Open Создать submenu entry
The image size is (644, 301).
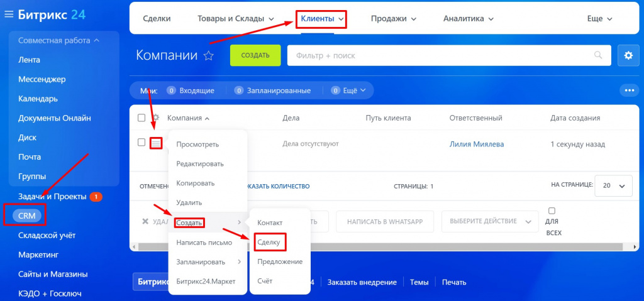(208, 222)
